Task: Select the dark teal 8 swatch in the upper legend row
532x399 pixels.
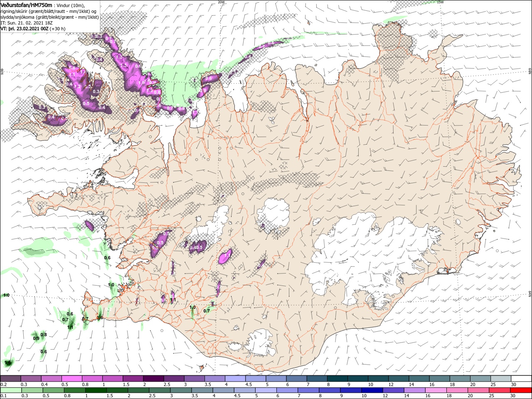Action: 337,379
